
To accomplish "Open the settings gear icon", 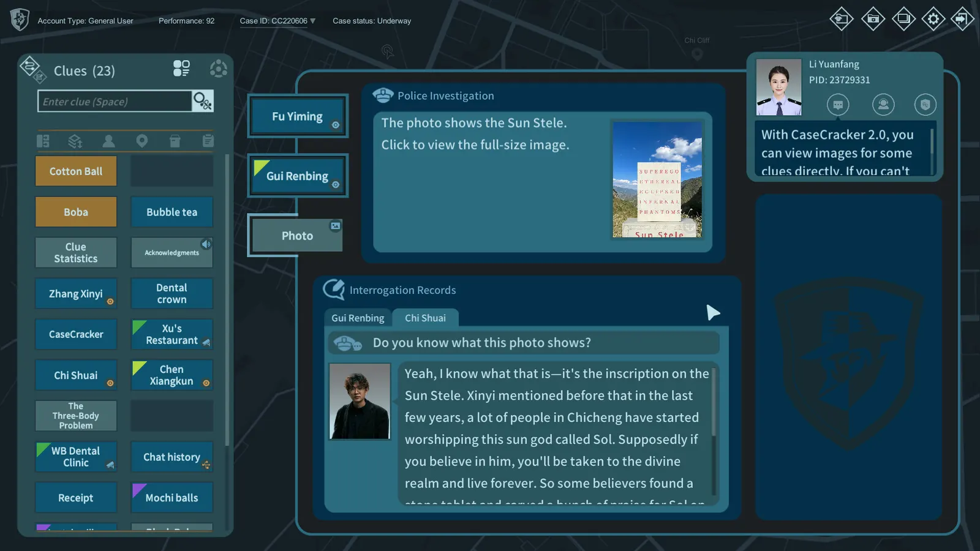I will [933, 19].
